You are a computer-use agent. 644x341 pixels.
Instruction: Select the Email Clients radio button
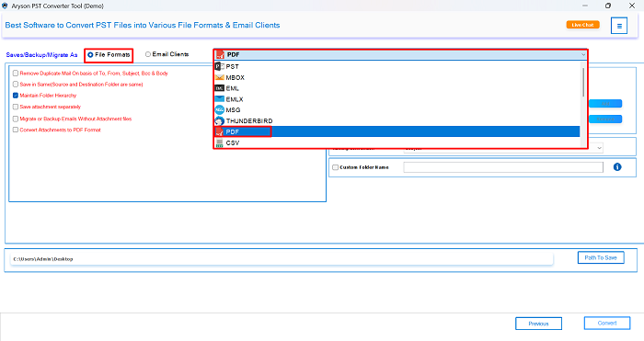point(148,54)
